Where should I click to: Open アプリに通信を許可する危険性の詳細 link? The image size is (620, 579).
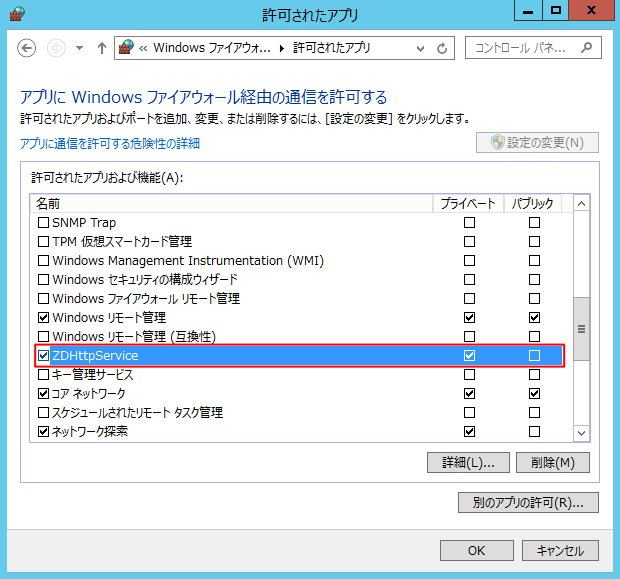point(110,144)
